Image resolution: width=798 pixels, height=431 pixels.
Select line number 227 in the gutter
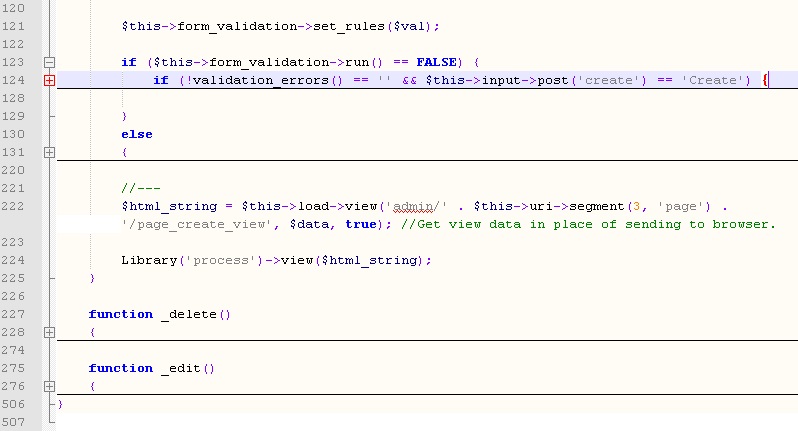(x=13, y=314)
